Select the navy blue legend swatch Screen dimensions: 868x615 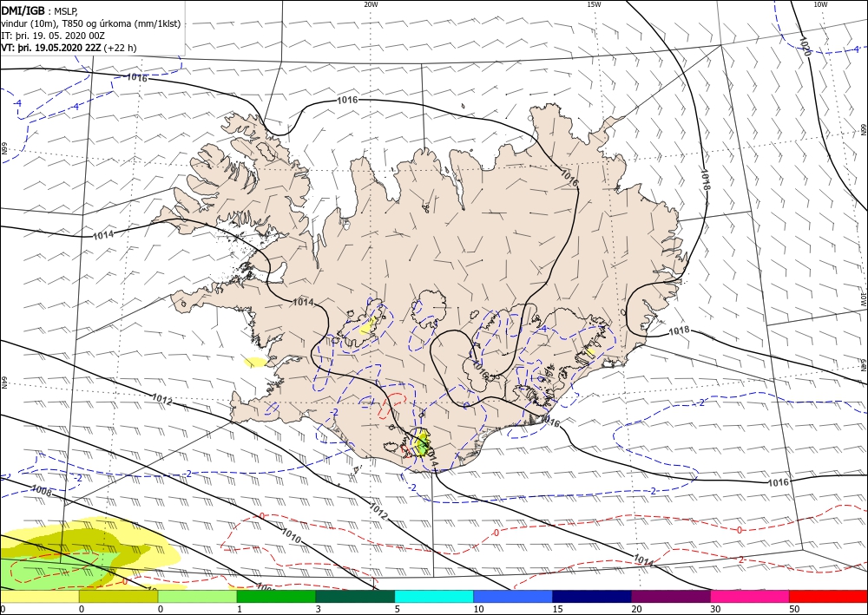(592, 596)
